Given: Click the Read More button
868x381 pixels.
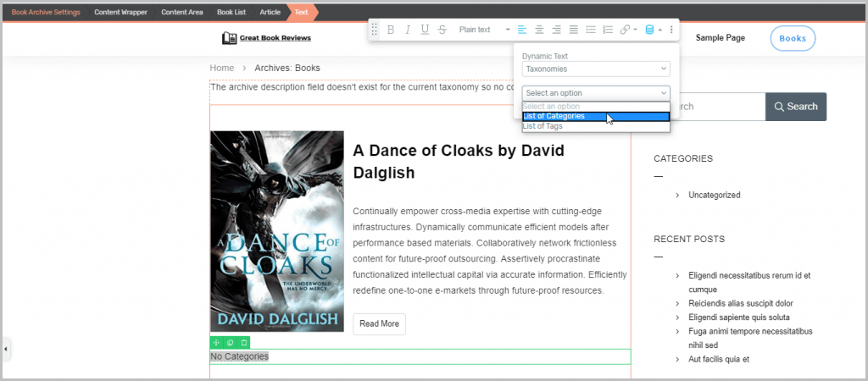Looking at the screenshot, I should [x=379, y=323].
